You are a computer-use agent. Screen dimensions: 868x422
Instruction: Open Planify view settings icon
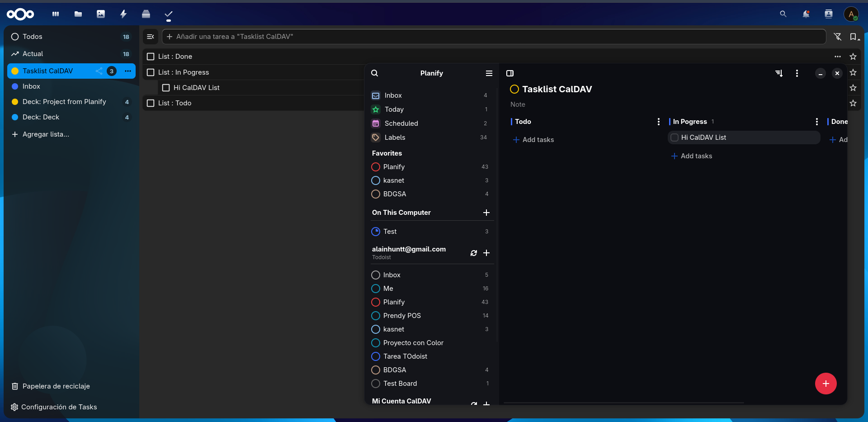click(779, 73)
